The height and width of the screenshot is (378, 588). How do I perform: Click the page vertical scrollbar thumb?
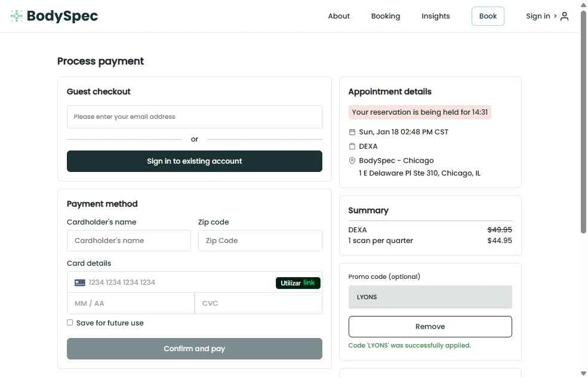click(x=583, y=122)
